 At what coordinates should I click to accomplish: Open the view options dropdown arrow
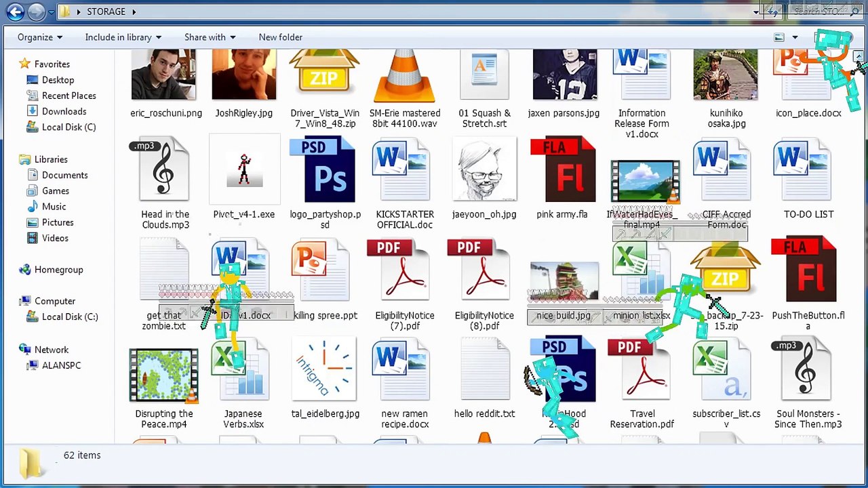tap(795, 37)
